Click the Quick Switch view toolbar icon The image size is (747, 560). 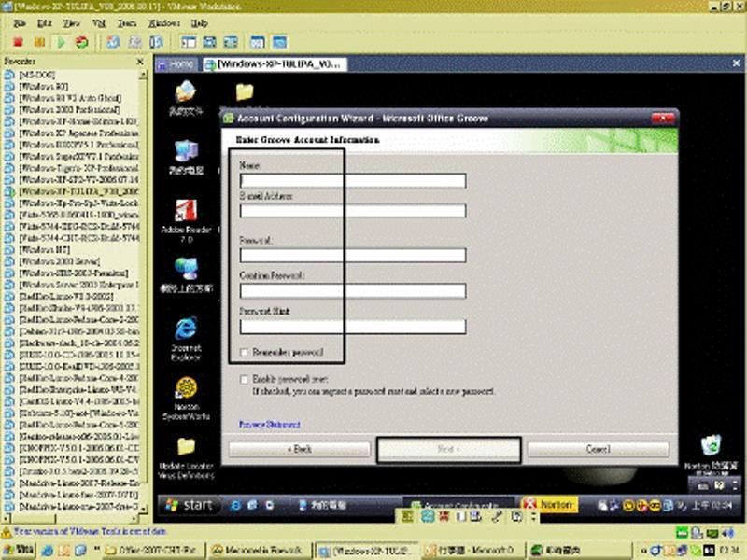[209, 42]
